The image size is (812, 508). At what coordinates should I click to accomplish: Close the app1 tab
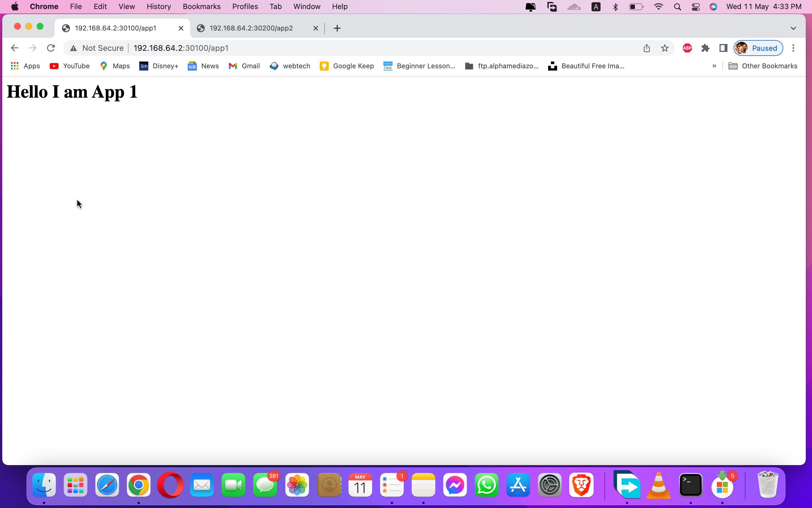181,28
